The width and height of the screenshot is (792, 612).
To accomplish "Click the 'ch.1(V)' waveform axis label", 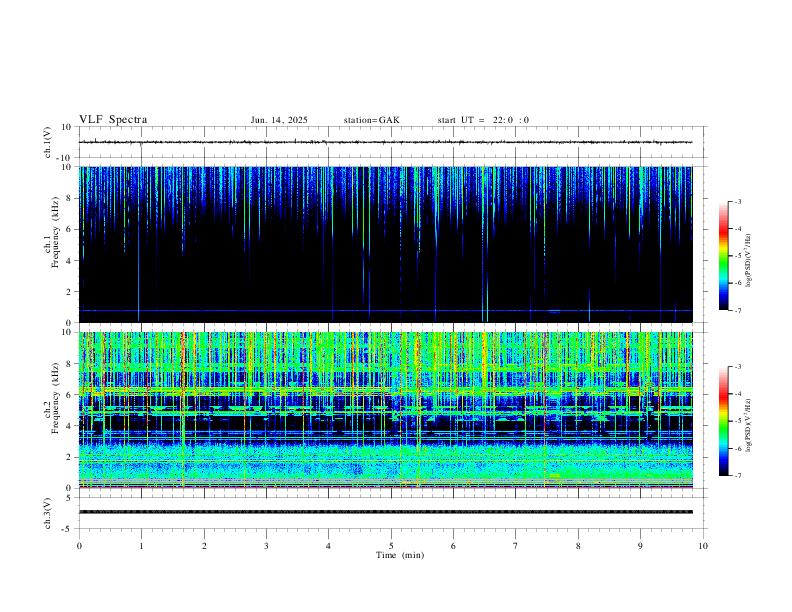I will pyautogui.click(x=48, y=142).
